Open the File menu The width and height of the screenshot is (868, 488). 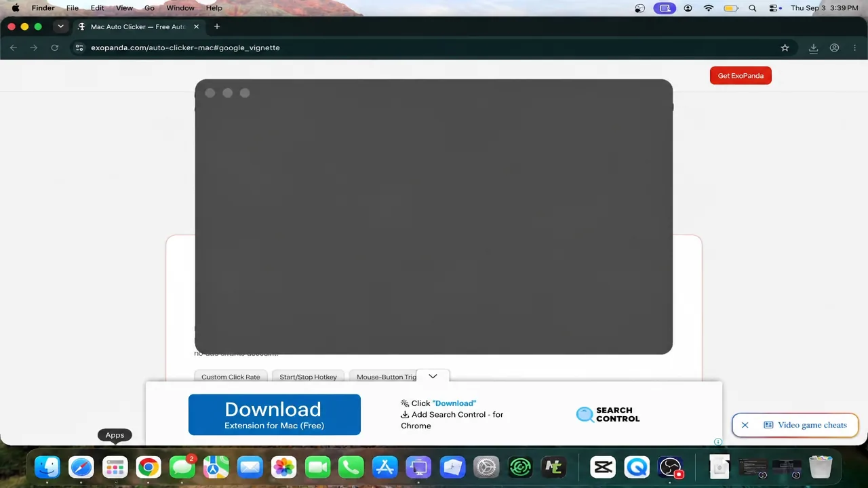[72, 8]
